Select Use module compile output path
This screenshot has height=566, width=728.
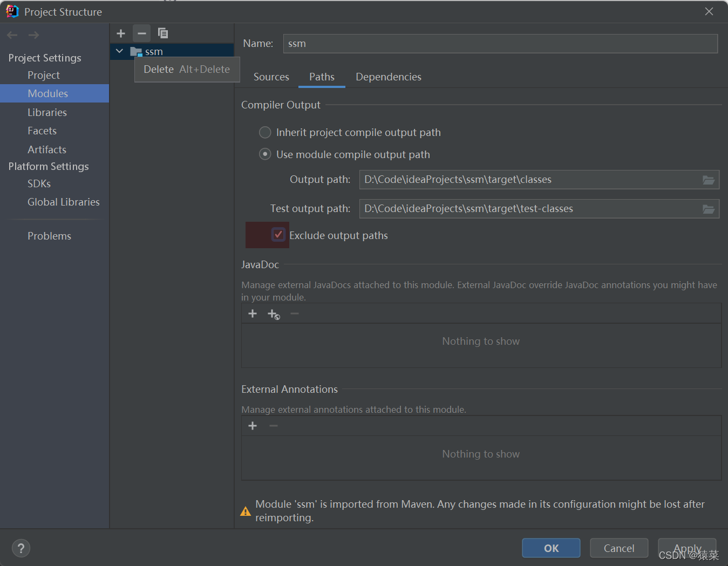[x=265, y=154]
